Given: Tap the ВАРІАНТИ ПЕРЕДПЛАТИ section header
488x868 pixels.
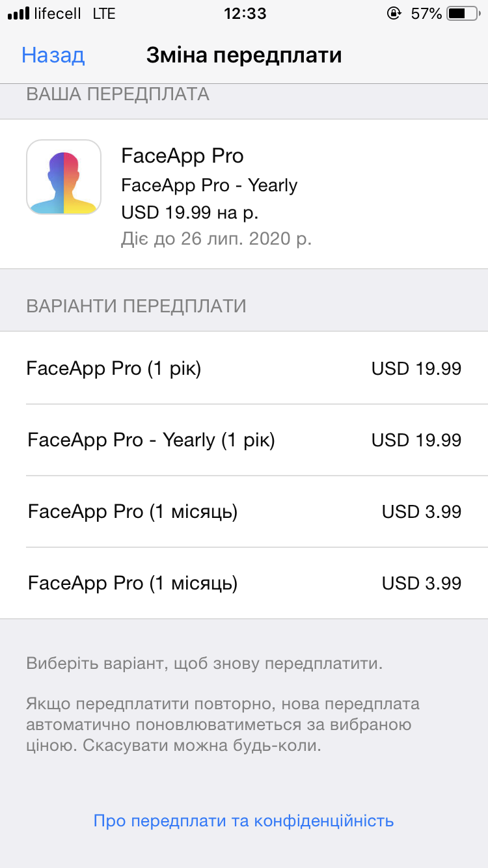Looking at the screenshot, I should pos(136,306).
